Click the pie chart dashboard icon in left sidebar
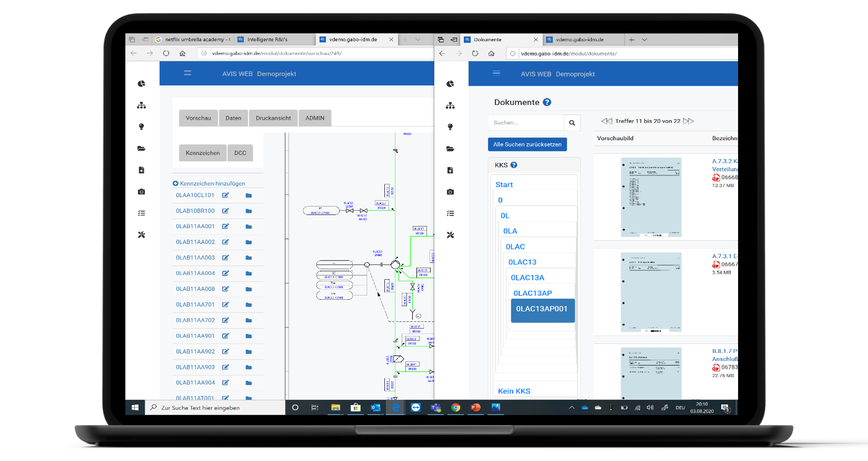This screenshot has width=868, height=461. [141, 83]
